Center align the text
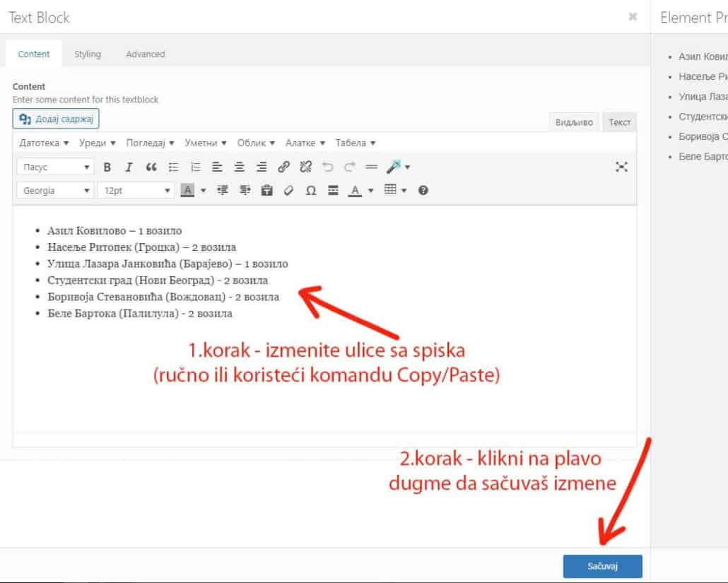The image size is (728, 583). point(240,167)
